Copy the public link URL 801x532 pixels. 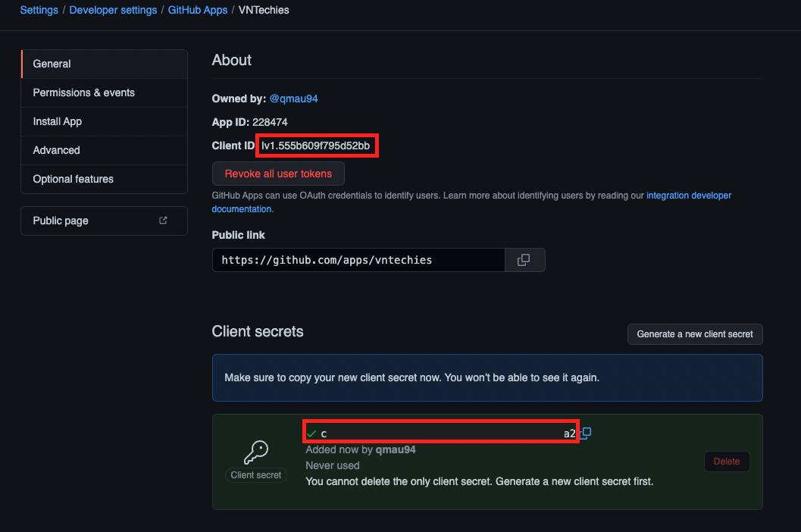(524, 260)
